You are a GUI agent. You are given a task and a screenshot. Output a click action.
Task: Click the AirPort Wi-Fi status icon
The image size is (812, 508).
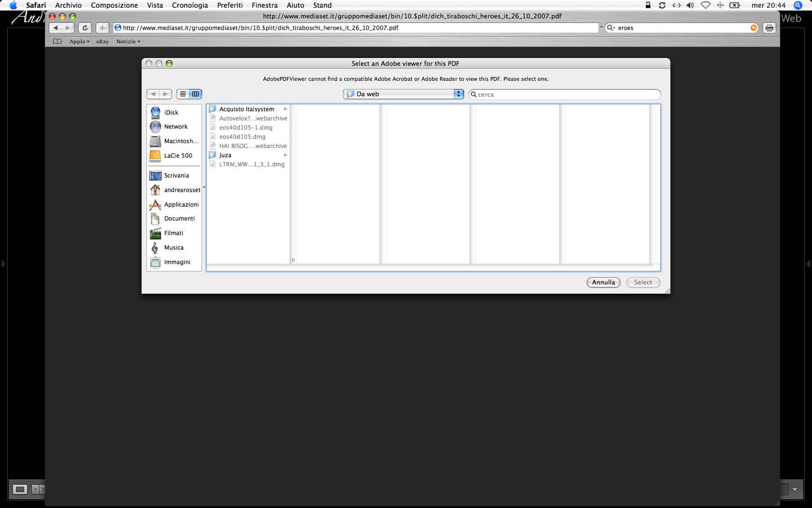click(706, 5)
